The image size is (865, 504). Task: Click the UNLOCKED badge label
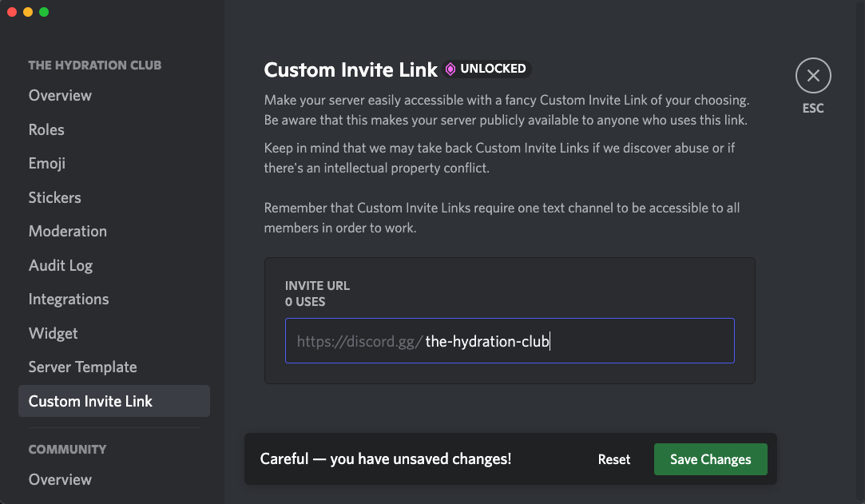pyautogui.click(x=493, y=69)
